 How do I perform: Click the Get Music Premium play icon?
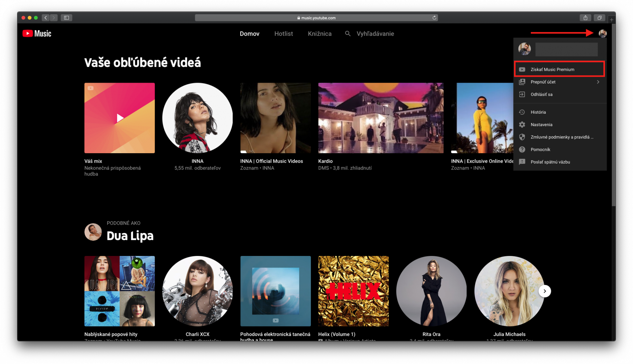522,70
